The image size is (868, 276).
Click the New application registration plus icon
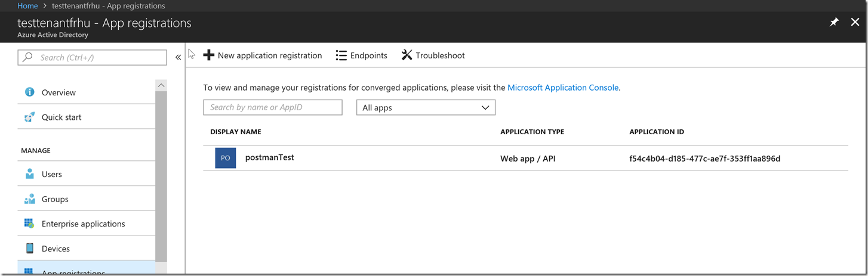pyautogui.click(x=208, y=55)
